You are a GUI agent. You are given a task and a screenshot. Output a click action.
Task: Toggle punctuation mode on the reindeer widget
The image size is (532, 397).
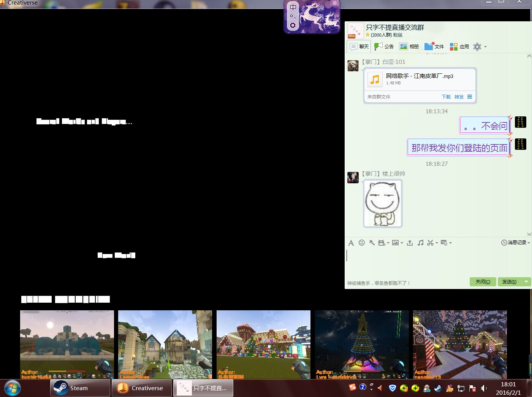coord(293,16)
